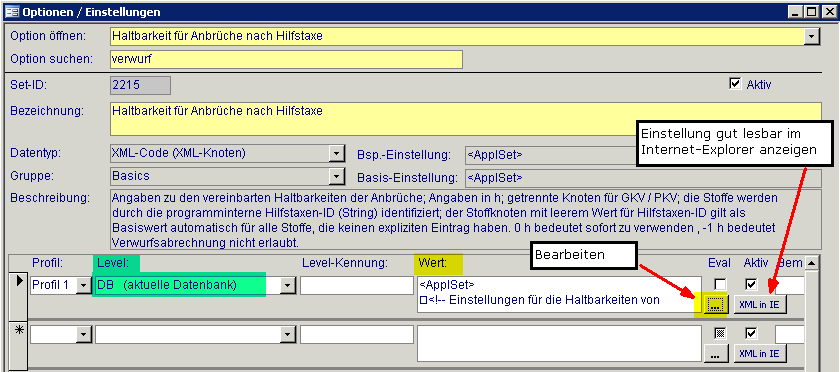The width and height of the screenshot is (840, 372).
Task: Open the Level dropdown in the new row
Action: 288,335
